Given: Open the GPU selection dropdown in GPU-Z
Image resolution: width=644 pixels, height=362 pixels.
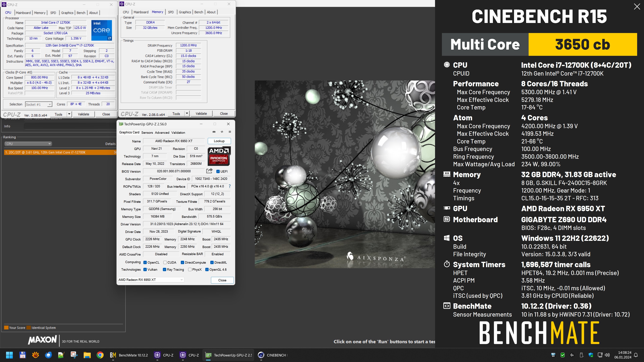Looking at the screenshot, I should [151, 280].
